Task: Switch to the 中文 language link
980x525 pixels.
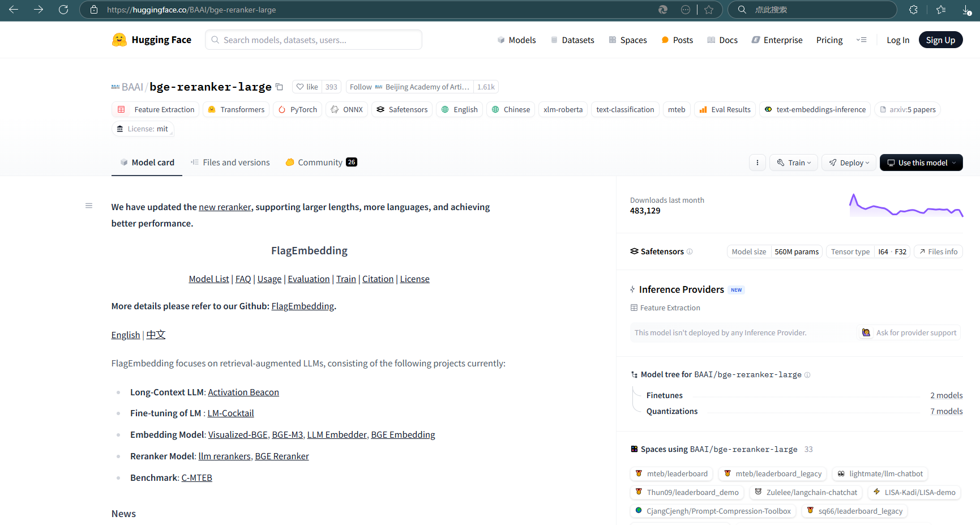Action: pos(156,335)
